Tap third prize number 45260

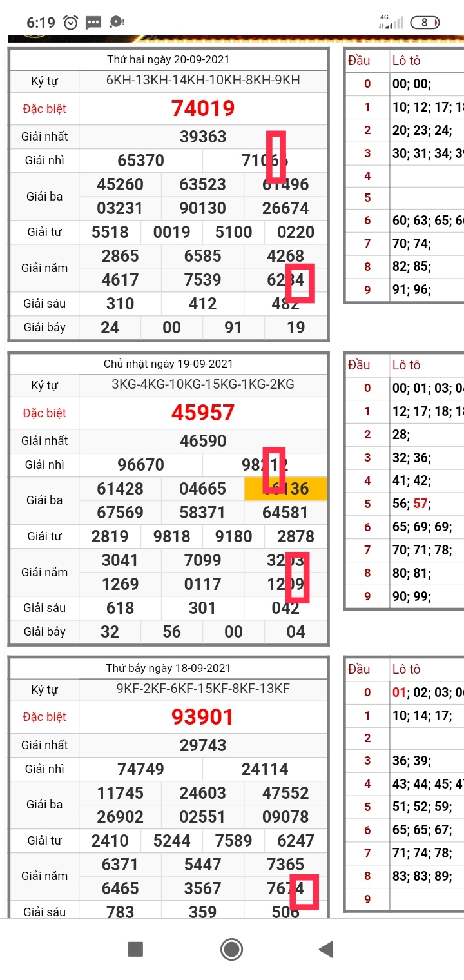tap(121, 184)
